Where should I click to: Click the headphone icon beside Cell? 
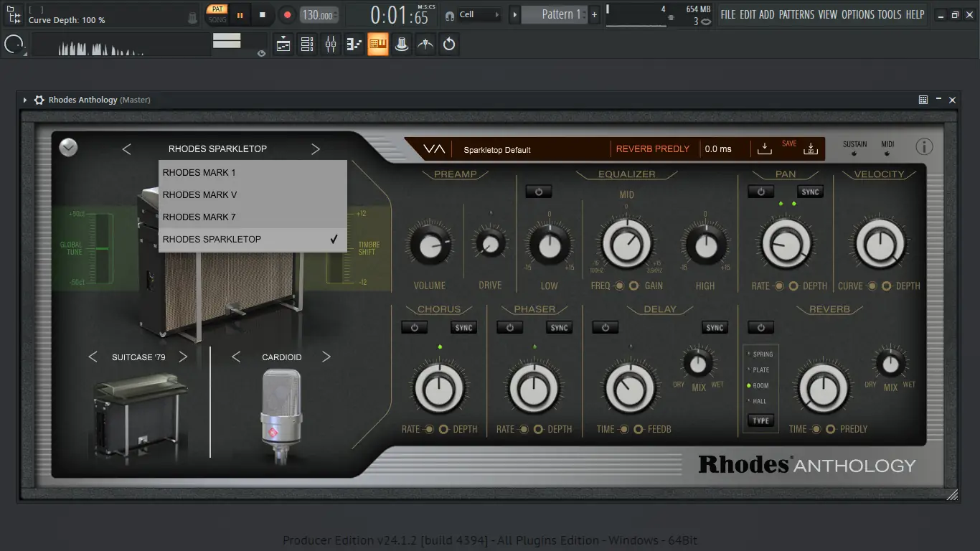[x=449, y=15]
